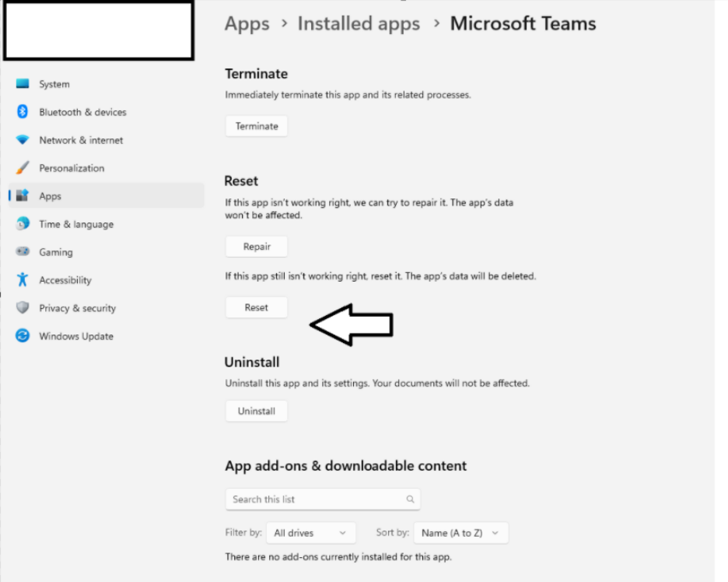Go to Privacy & security label

click(x=77, y=308)
